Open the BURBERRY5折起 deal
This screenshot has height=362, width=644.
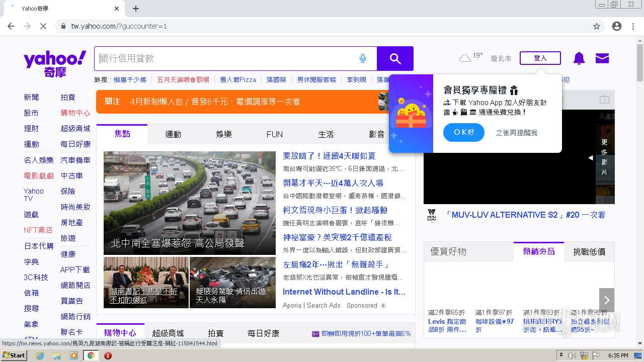[542, 325]
